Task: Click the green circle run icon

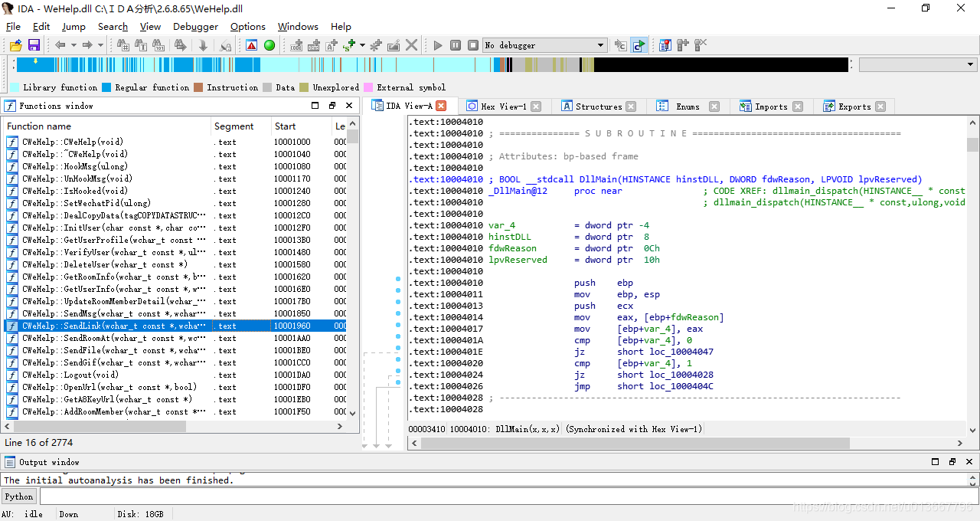Action: 269,45
